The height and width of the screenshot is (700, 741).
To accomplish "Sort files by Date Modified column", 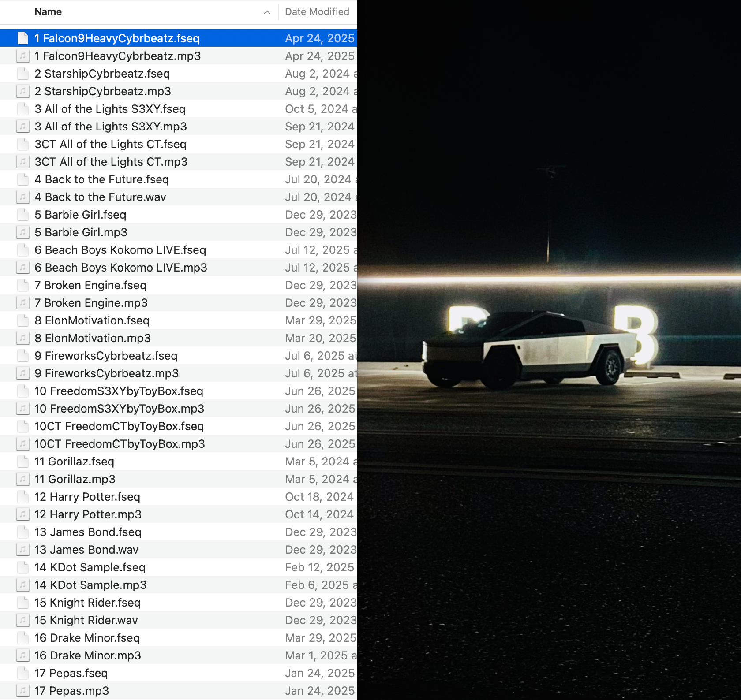I will [317, 12].
